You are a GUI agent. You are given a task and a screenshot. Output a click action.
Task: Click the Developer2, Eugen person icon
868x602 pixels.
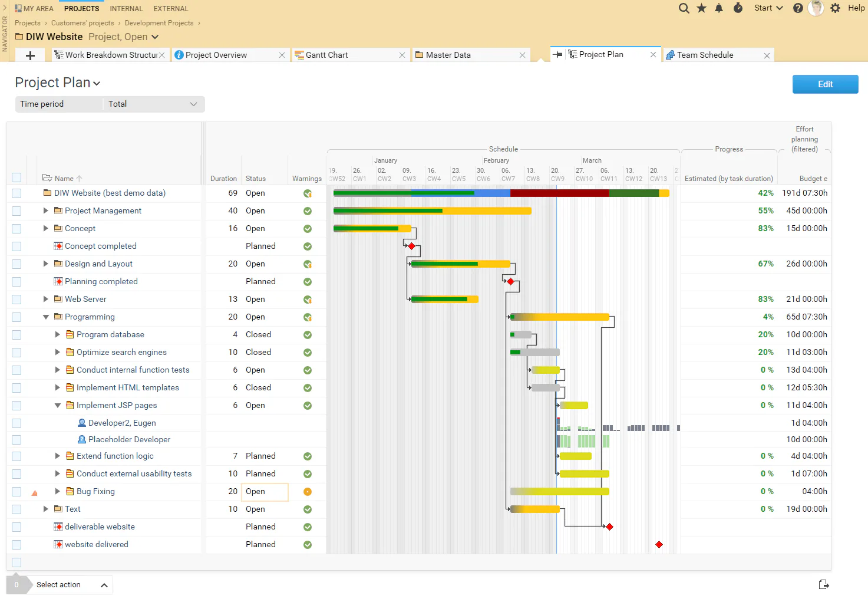[x=82, y=423]
